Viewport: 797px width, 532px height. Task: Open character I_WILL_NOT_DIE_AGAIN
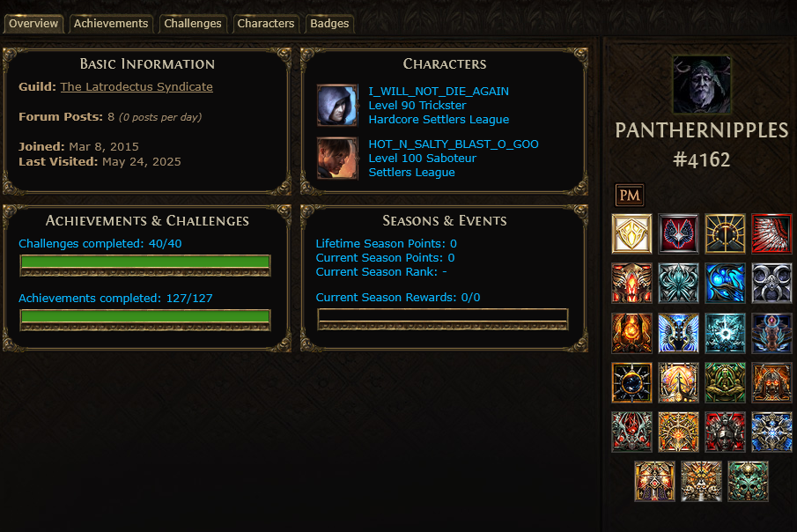point(439,91)
